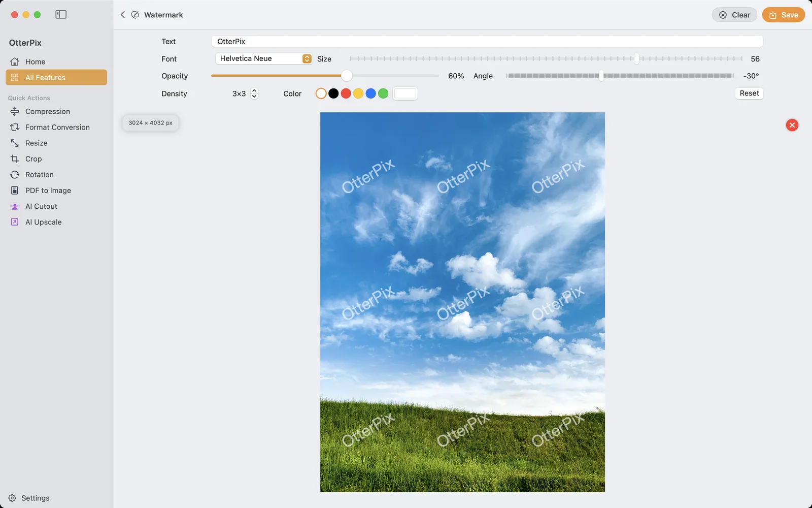Click the size value 56
Image resolution: width=812 pixels, height=508 pixels.
coord(755,59)
